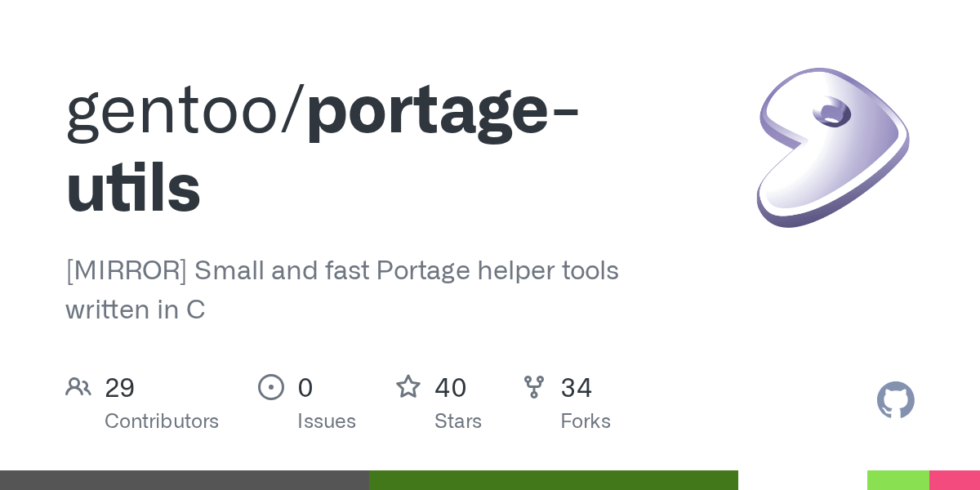Click the forks count 34

pyautogui.click(x=576, y=388)
